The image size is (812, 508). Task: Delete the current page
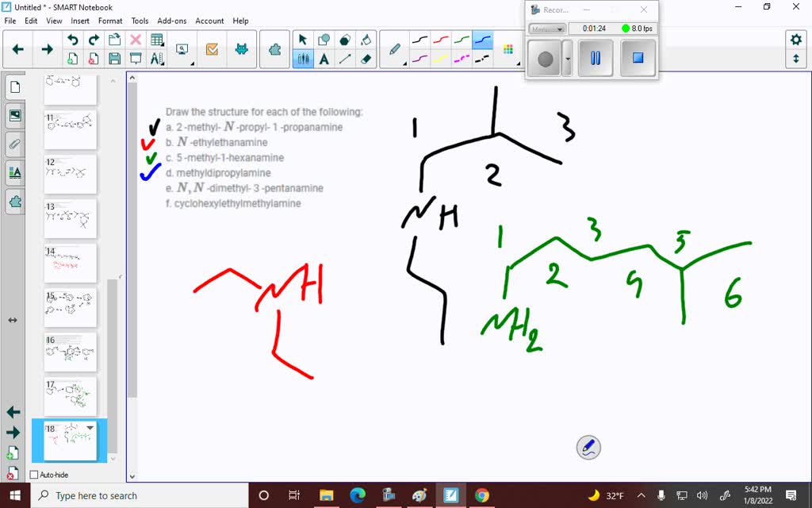coord(94,59)
